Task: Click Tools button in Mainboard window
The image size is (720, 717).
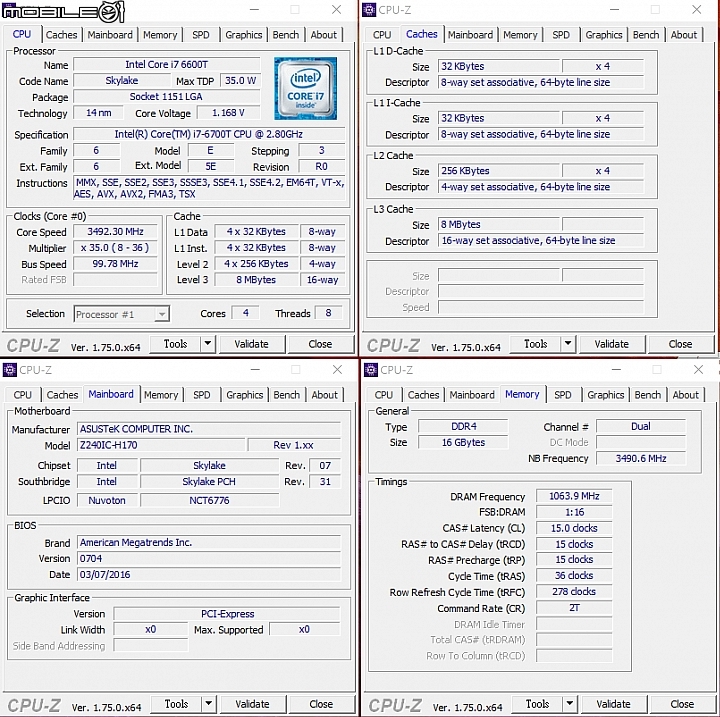Action: pyautogui.click(x=177, y=704)
